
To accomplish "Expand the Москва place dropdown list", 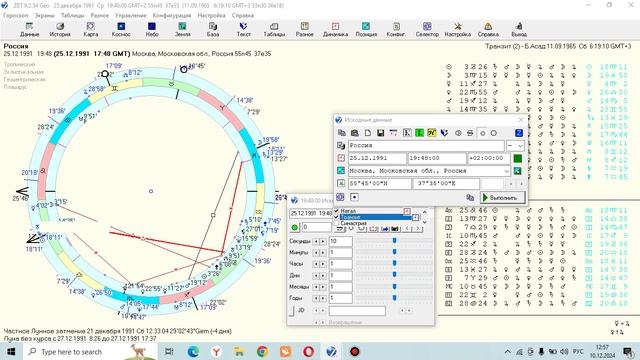I will coord(507,171).
